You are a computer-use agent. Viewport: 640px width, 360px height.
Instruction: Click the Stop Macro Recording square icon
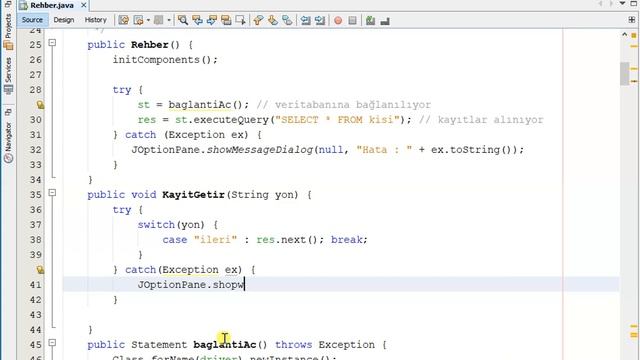pyautogui.click(x=353, y=20)
